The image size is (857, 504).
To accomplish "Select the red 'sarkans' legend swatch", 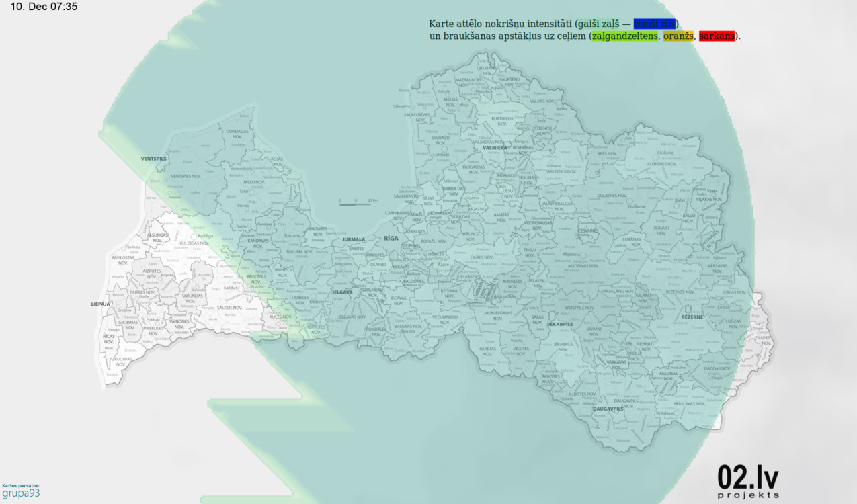I will pyautogui.click(x=717, y=36).
